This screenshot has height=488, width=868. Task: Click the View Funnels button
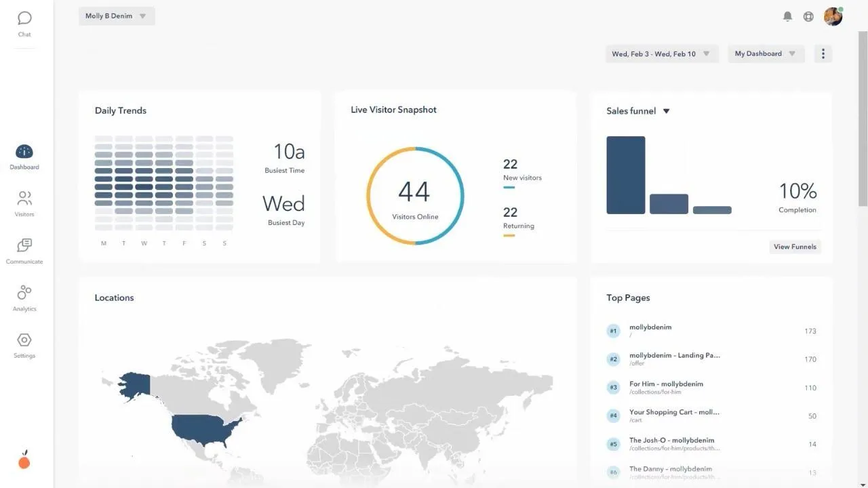(795, 247)
